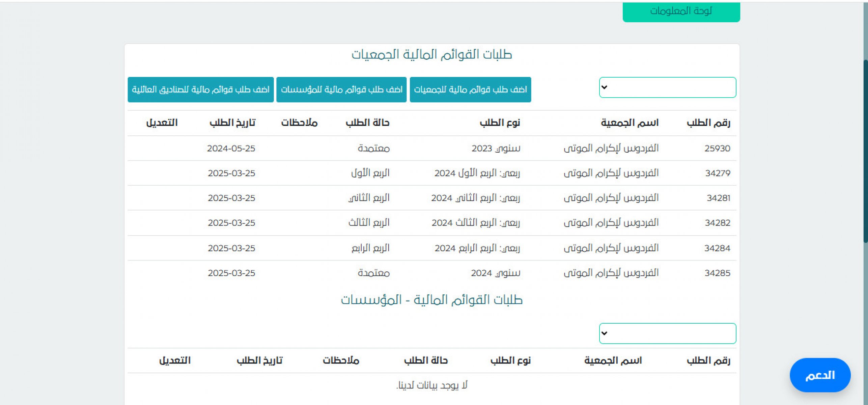Click the سنوي 2024 request type cell
The width and height of the screenshot is (868, 405).
(x=495, y=273)
